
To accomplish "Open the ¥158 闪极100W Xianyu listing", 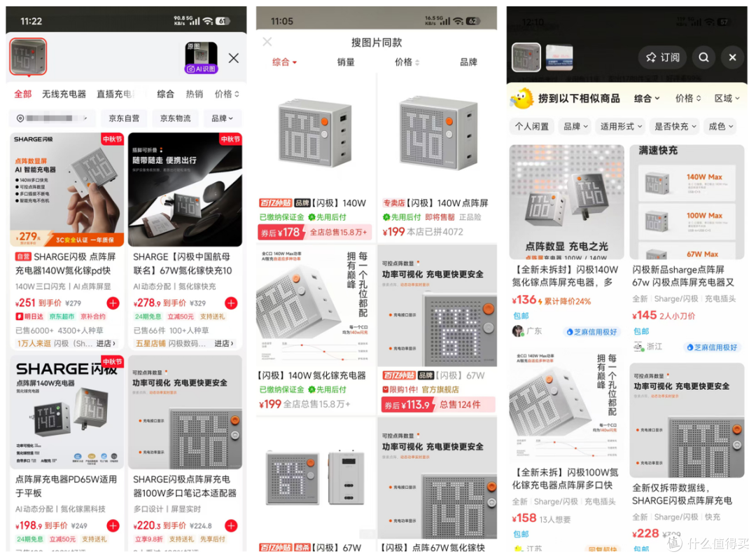I will pyautogui.click(x=566, y=443).
